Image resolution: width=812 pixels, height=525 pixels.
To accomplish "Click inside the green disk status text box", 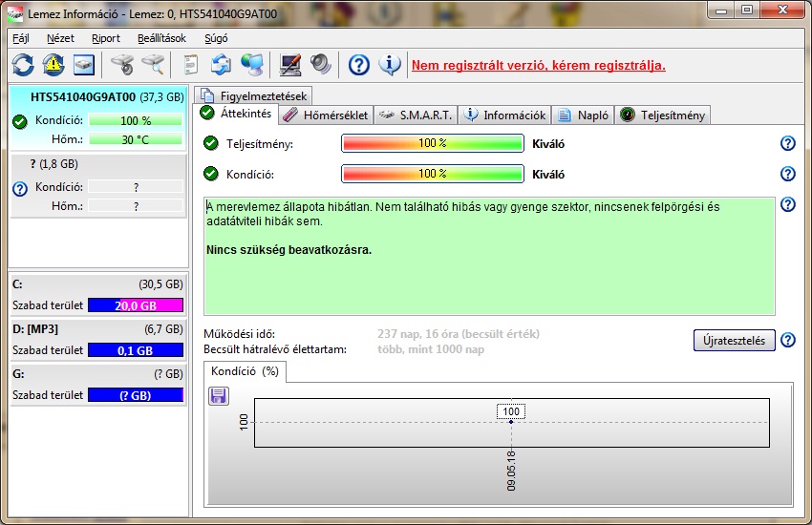I will coord(489,256).
